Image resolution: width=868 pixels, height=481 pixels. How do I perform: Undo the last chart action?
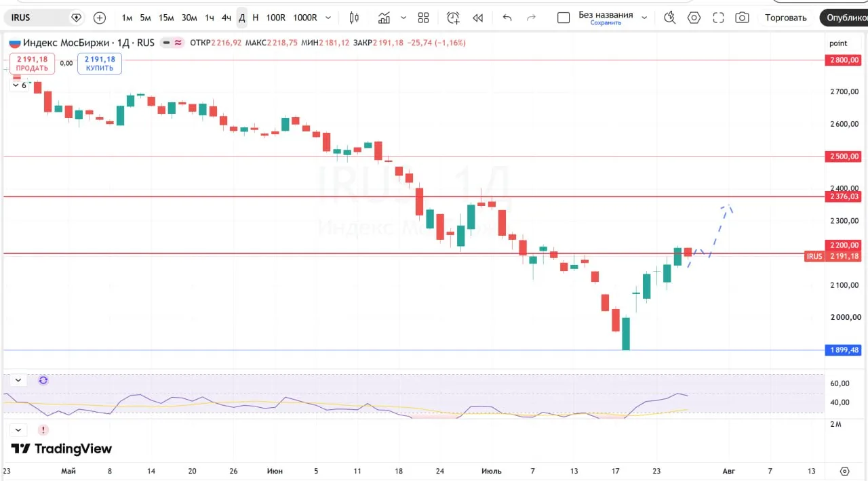point(507,18)
